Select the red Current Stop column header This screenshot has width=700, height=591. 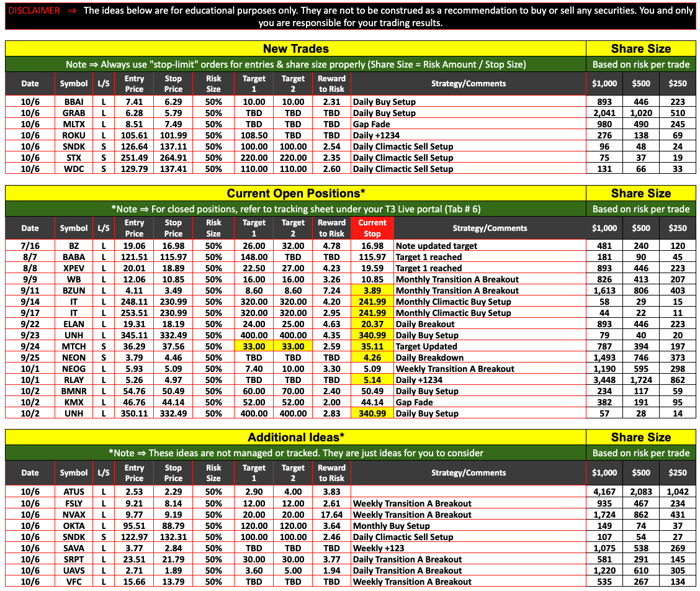(372, 228)
